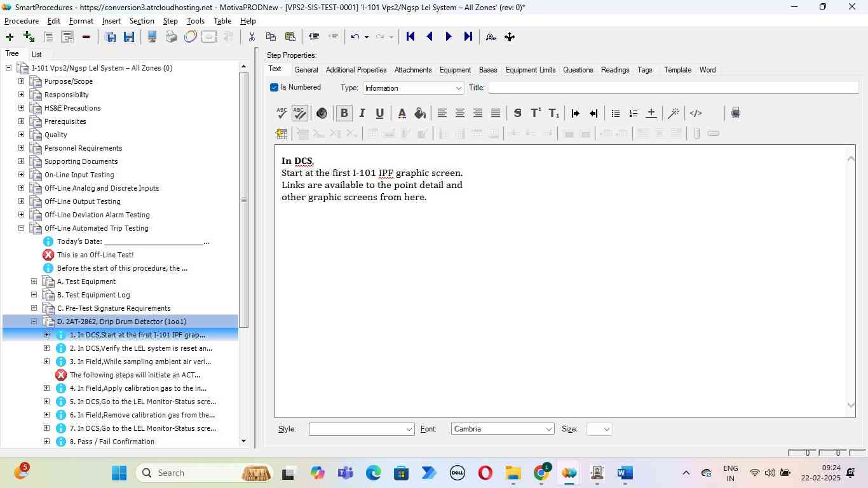Select 'This is an Off-Line Test!' step

95,255
